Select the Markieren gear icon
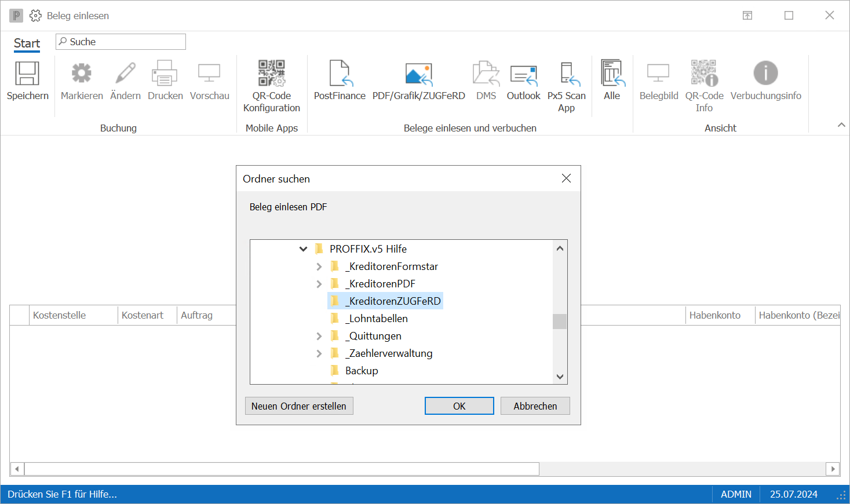The height and width of the screenshot is (504, 850). click(x=82, y=74)
